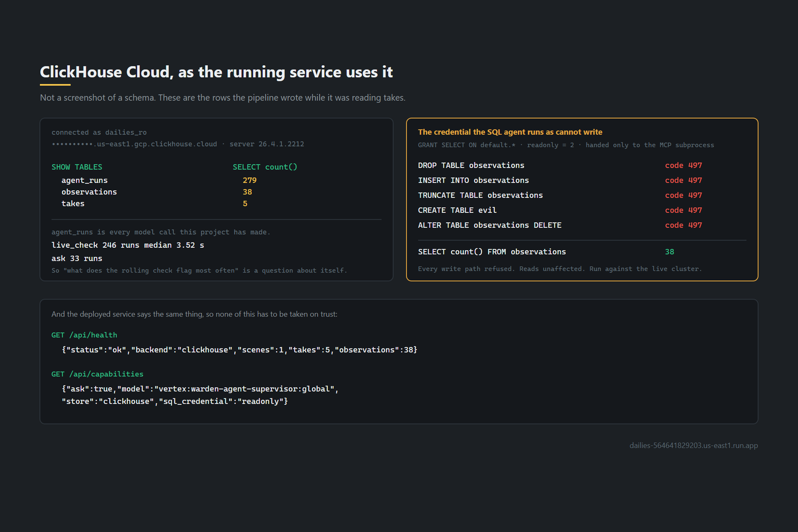Click 'SELECT count() FROM observations' query
This screenshot has height=532, width=798.
click(x=492, y=252)
